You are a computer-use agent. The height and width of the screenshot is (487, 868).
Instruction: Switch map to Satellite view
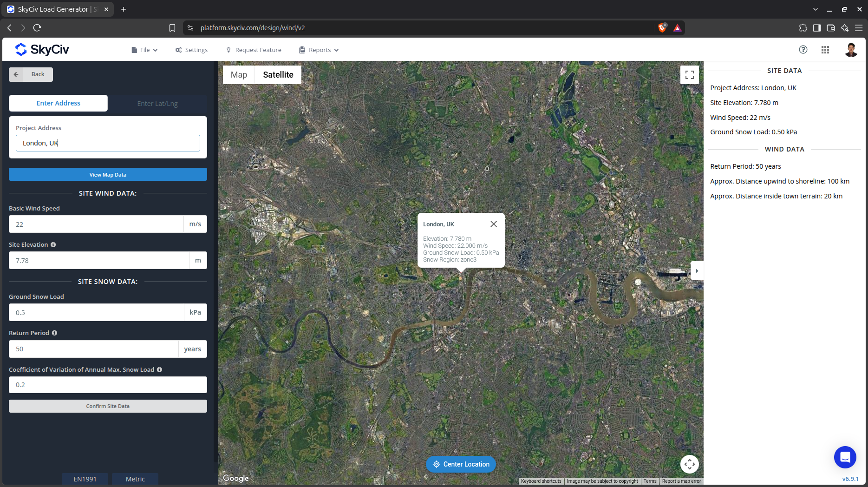click(278, 75)
